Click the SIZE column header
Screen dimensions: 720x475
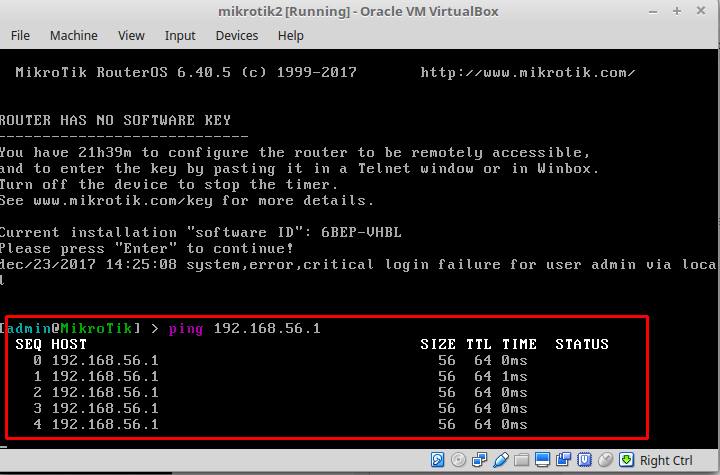tap(438, 345)
